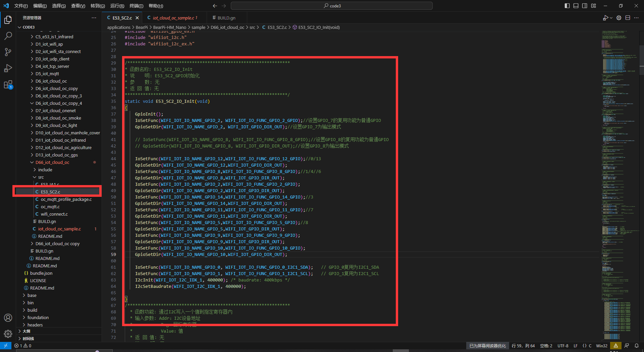Open the 文件(F) menu
Viewport: 644px width, 352px height.
[21, 6]
